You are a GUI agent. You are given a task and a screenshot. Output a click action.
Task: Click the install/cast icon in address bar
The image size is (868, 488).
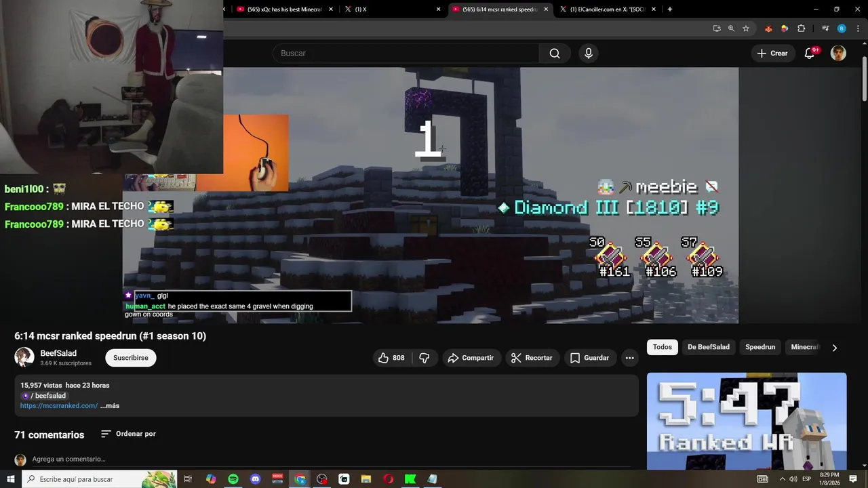pos(717,28)
